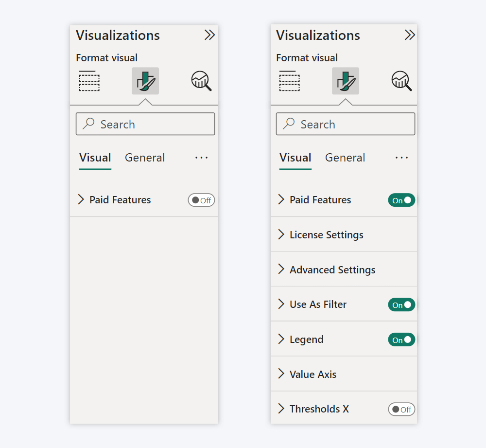Click the fields icon in the right pane

[289, 81]
